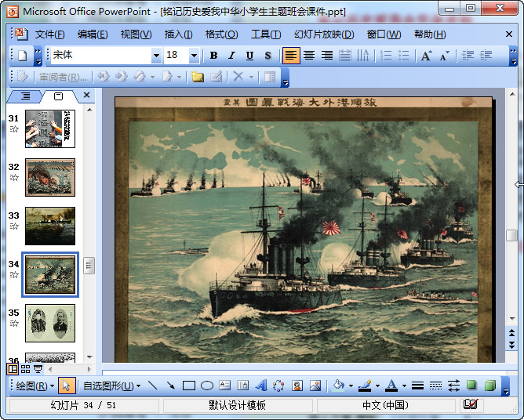
Task: Toggle text shadow formatting
Action: [x=267, y=56]
